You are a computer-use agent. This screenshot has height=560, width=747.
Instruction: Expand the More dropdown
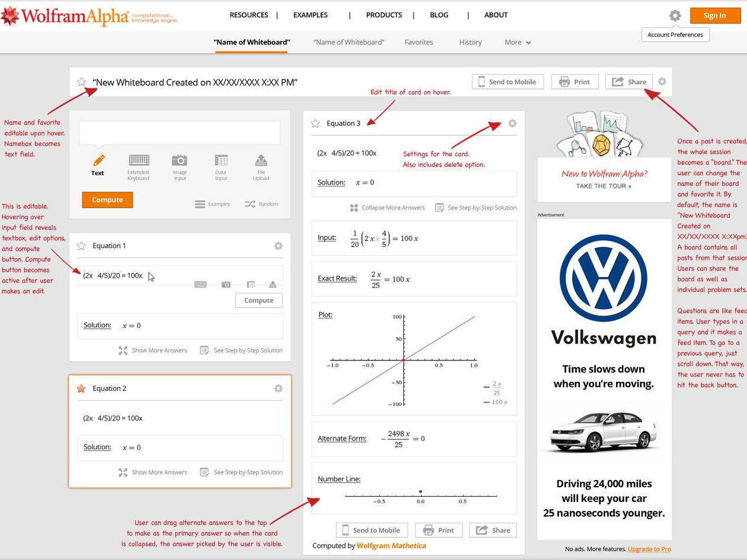pos(518,42)
